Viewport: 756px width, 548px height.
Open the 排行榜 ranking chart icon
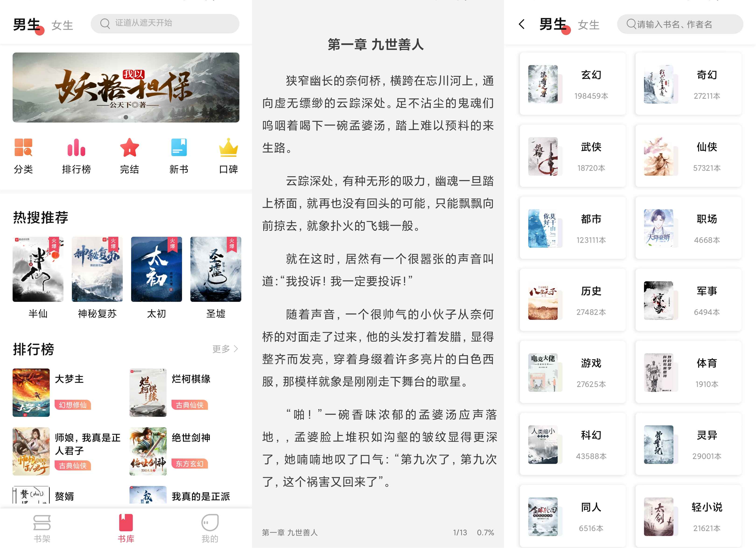pos(76,148)
